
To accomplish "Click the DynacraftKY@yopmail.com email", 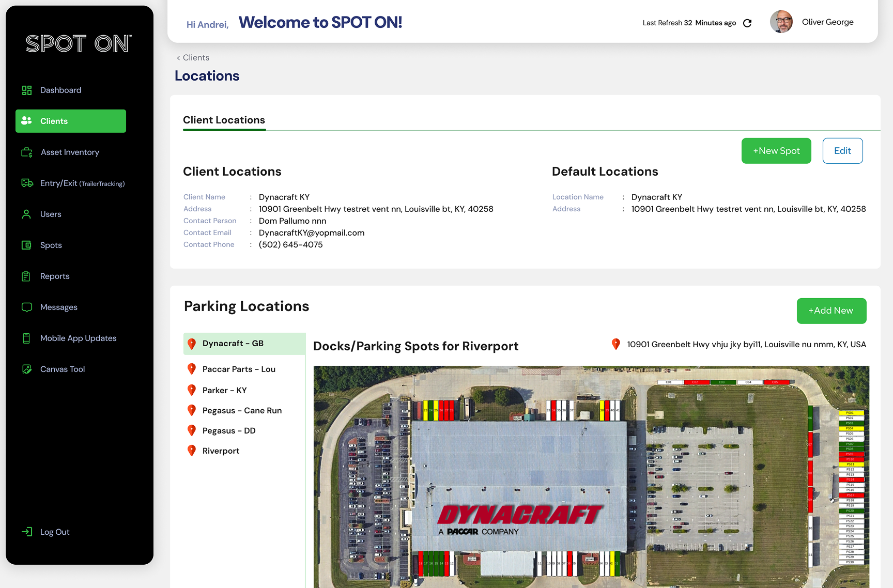I will [312, 233].
